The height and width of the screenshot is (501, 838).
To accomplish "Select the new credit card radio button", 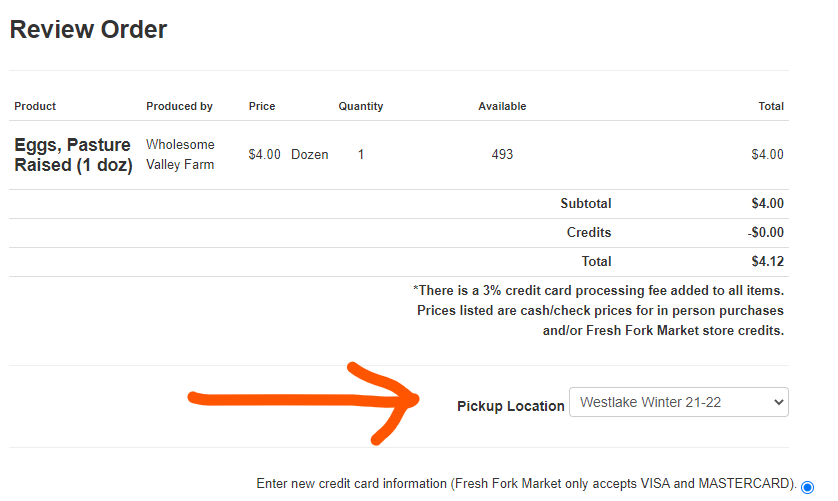I will pyautogui.click(x=807, y=486).
